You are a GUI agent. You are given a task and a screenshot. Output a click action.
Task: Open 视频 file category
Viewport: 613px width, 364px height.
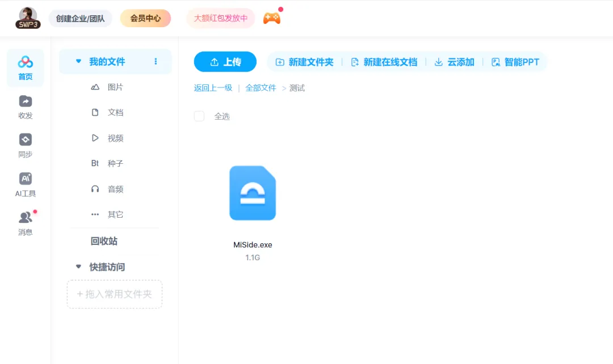(x=115, y=138)
